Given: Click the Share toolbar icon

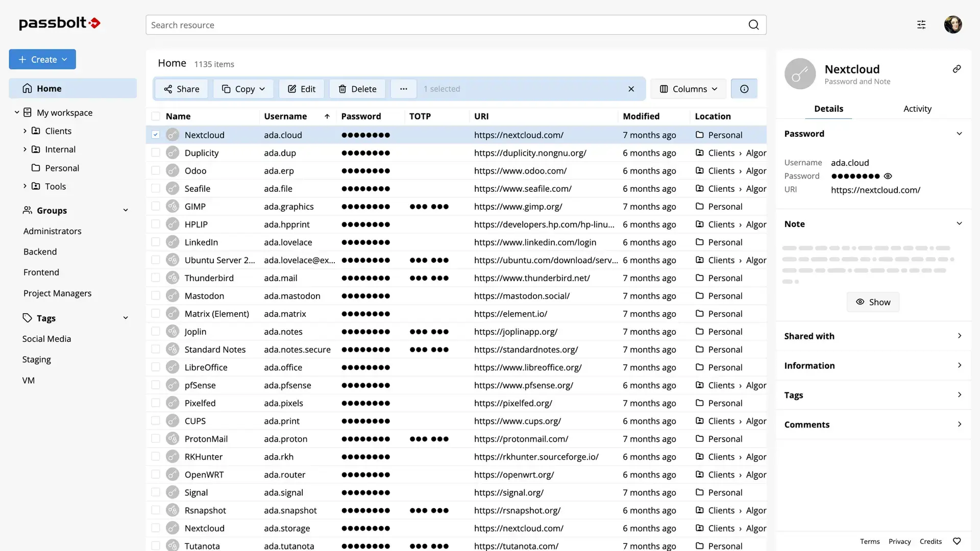Looking at the screenshot, I should pos(168,88).
